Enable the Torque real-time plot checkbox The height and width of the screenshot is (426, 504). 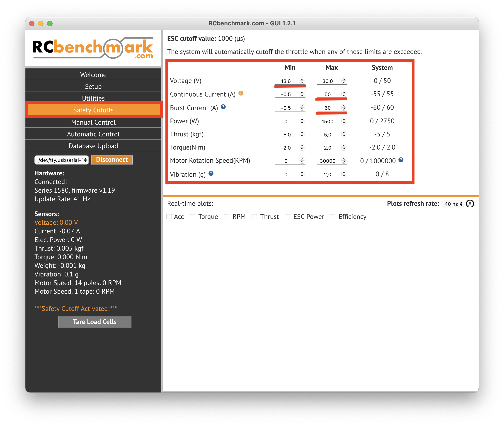click(x=192, y=217)
